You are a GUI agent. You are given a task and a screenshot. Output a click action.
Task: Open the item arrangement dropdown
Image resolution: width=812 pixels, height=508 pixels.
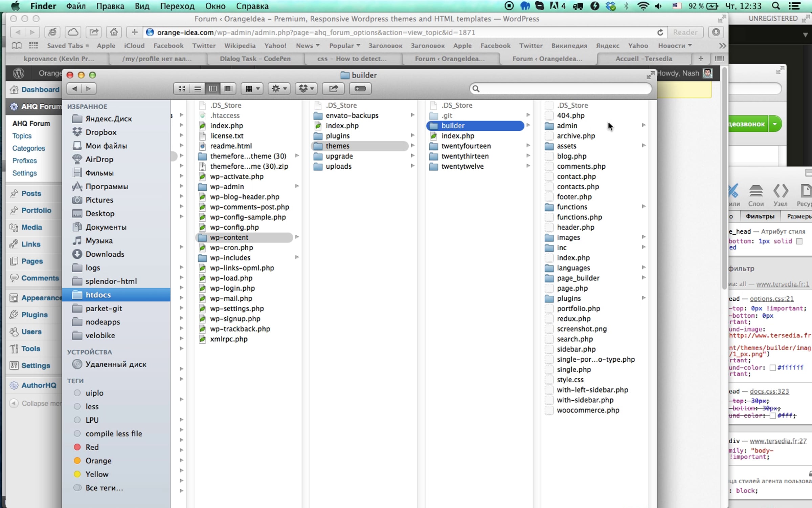coord(252,89)
